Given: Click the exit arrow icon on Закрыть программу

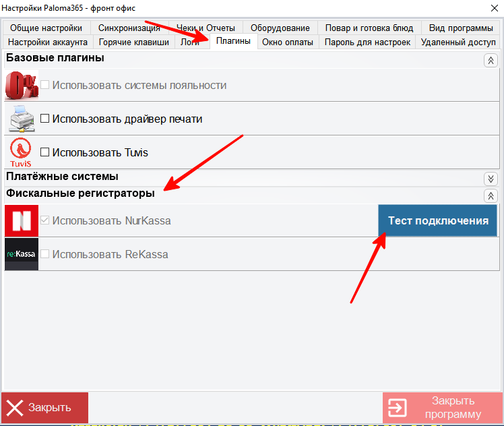Looking at the screenshot, I should pyautogui.click(x=398, y=408).
